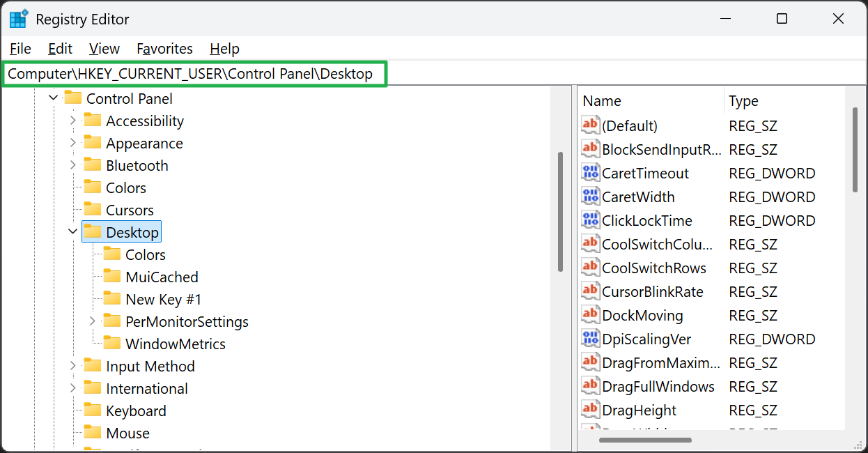Minimize the Registry Editor window
This screenshot has width=868, height=453.
tap(725, 19)
